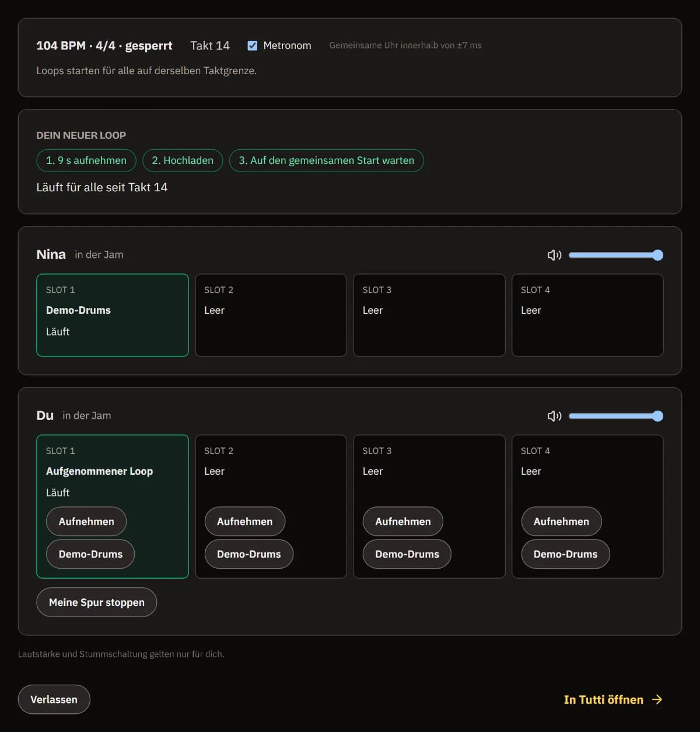The height and width of the screenshot is (732, 700).
Task: Start Aufnehmen in your Slot 2
Action: click(x=244, y=521)
